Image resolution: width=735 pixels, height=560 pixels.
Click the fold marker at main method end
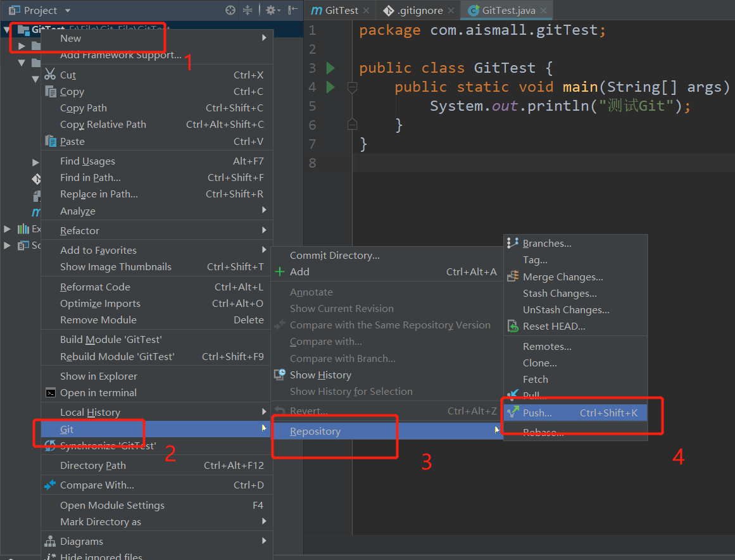click(352, 125)
